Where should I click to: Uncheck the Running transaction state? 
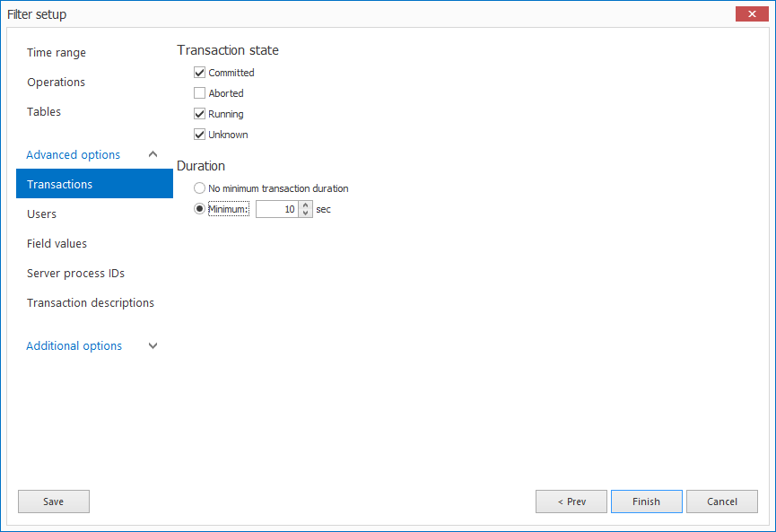click(x=199, y=114)
